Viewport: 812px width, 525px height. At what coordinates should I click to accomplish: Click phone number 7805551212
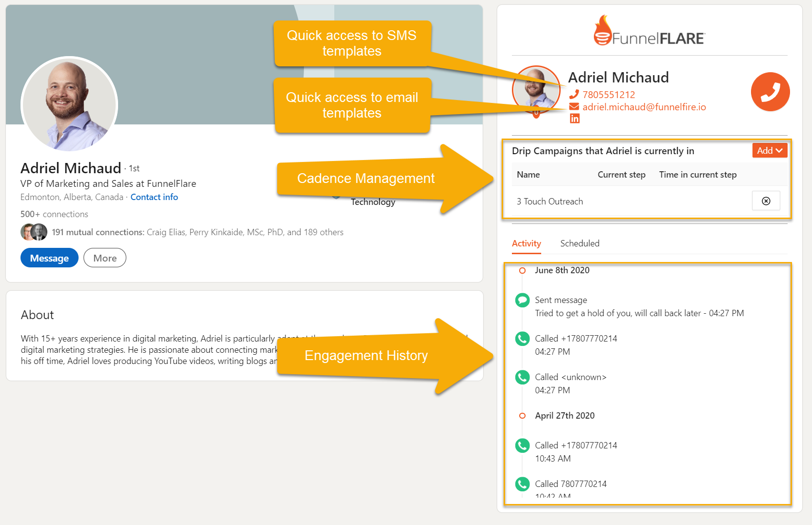pyautogui.click(x=609, y=95)
